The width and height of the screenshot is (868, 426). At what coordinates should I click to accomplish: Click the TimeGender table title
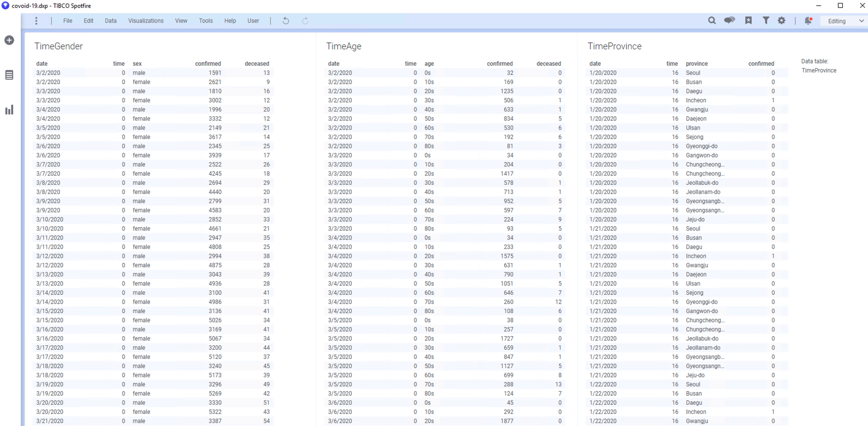58,46
